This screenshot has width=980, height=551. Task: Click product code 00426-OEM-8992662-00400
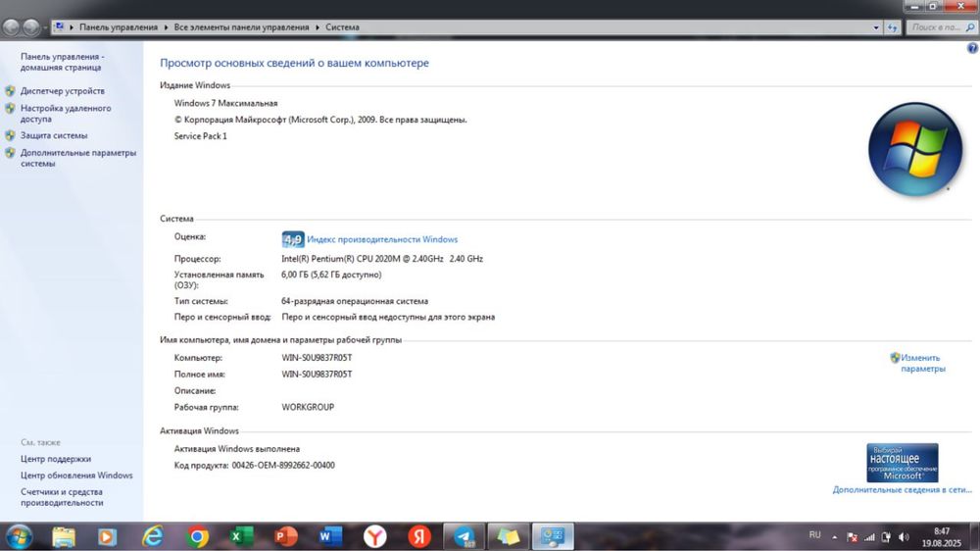[x=283, y=466]
